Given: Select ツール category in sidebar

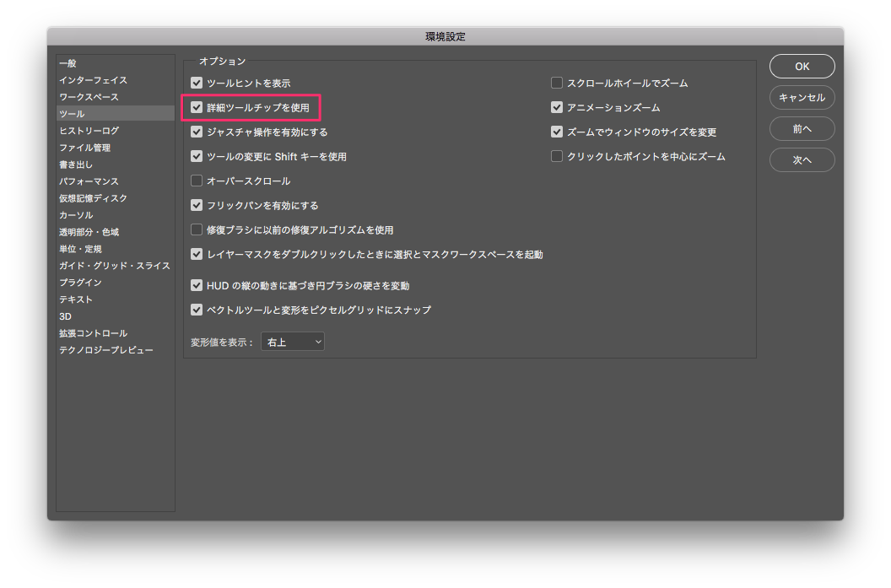Looking at the screenshot, I should pos(116,114).
